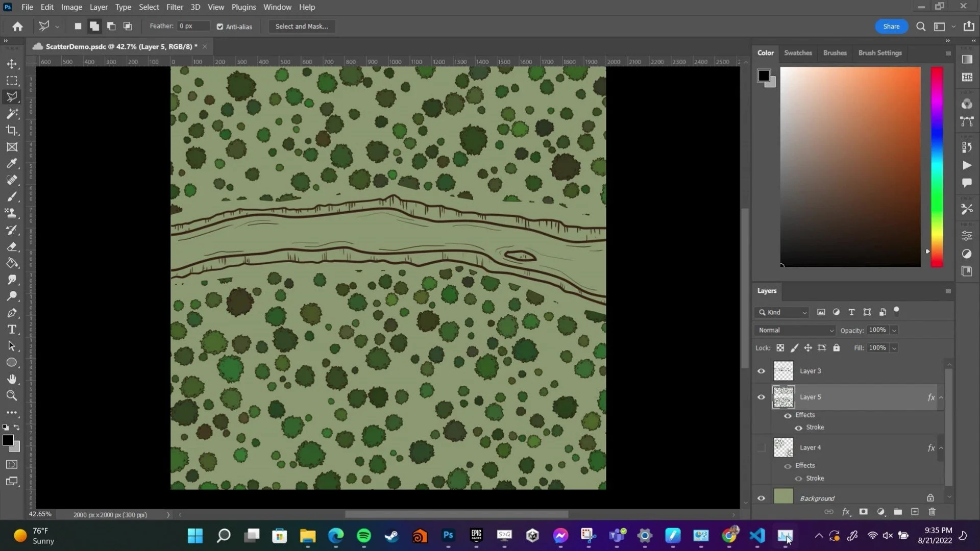Select the Crop tool
Image resolution: width=980 pixels, height=551 pixels.
12,130
